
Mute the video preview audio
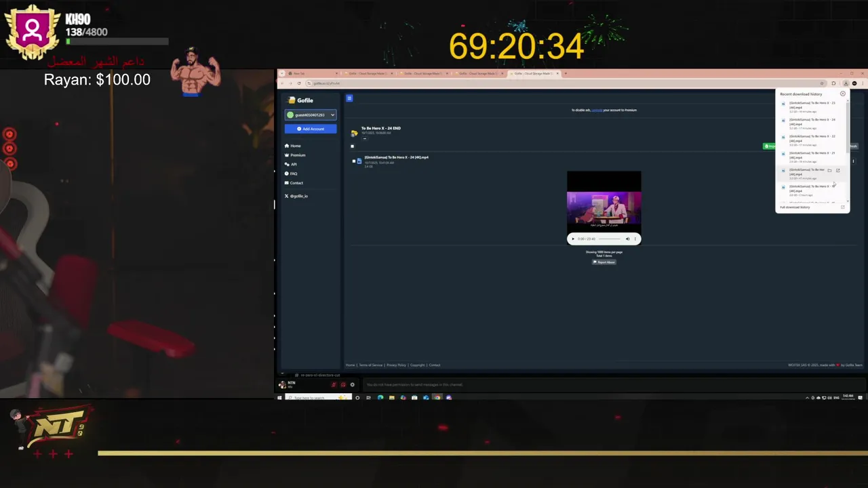pyautogui.click(x=628, y=239)
